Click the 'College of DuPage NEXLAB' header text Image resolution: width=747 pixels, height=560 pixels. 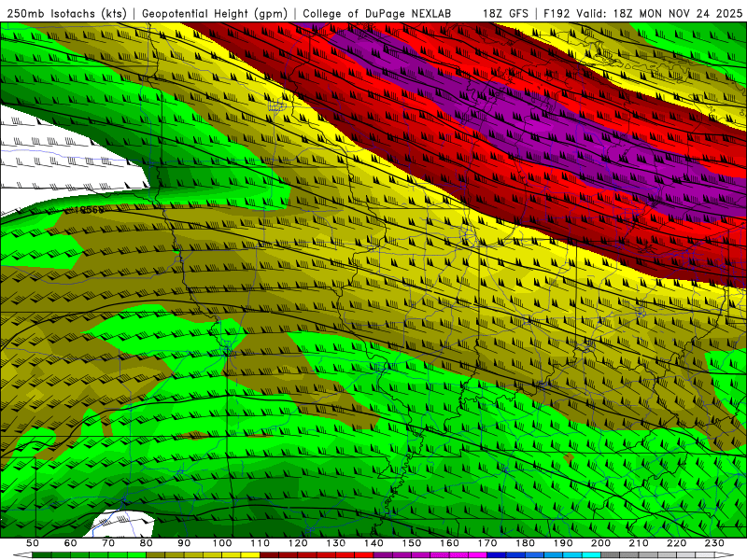[376, 13]
